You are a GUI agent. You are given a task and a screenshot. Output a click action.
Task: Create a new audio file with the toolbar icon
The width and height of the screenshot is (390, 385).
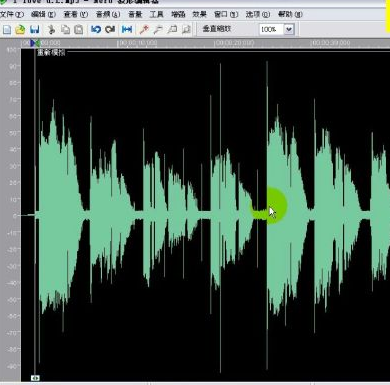pyautogui.click(x=7, y=30)
